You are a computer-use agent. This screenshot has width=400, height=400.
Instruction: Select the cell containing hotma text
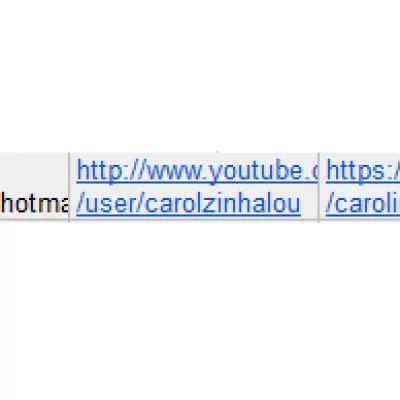coord(34,186)
